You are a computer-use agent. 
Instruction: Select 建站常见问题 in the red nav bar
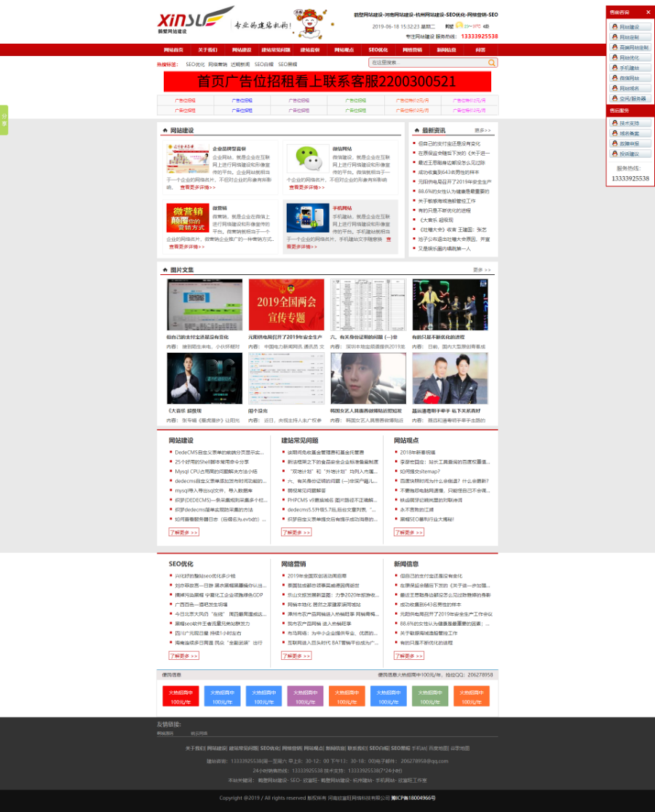pos(276,50)
